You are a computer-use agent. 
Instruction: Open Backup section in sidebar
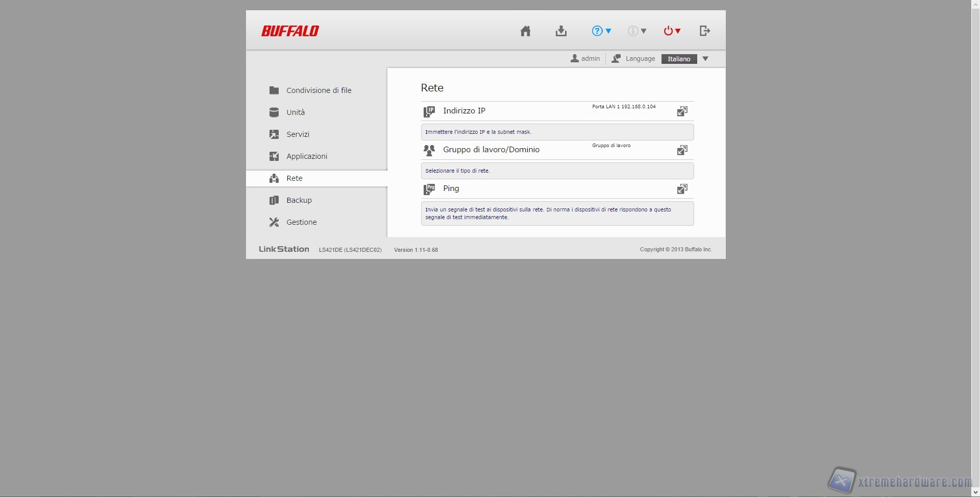click(x=299, y=200)
